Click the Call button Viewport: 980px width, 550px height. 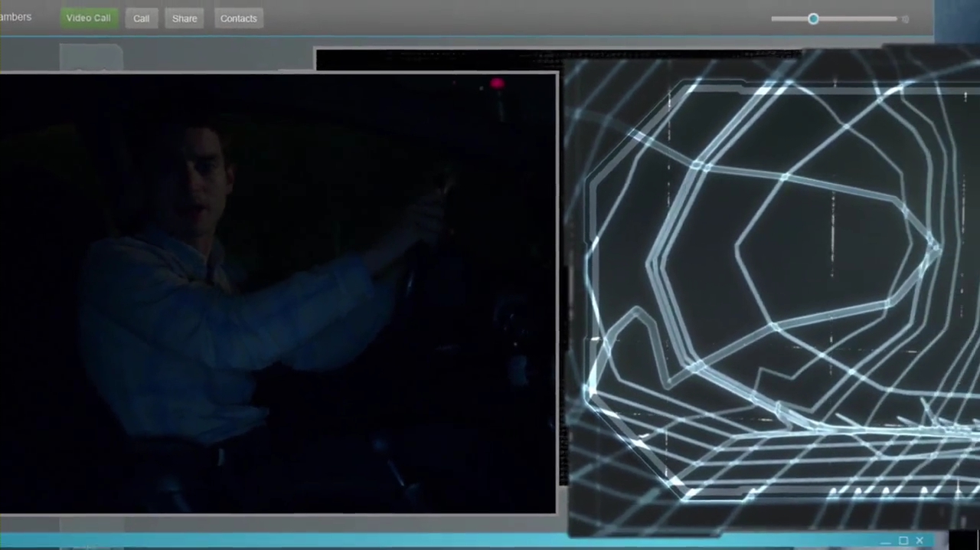142,18
